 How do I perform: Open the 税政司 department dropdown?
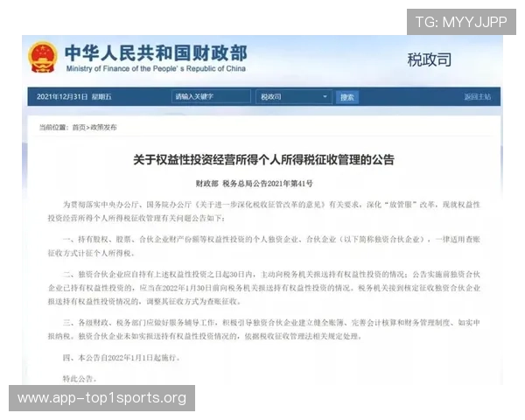tap(294, 97)
